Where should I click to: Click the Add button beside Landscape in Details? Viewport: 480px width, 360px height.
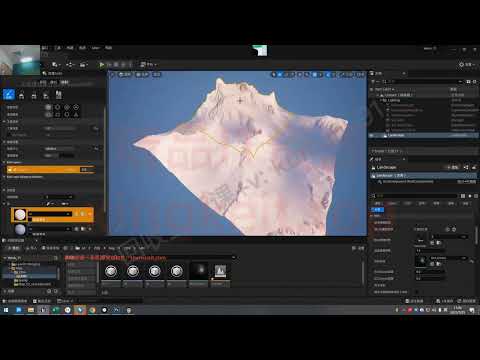453,167
